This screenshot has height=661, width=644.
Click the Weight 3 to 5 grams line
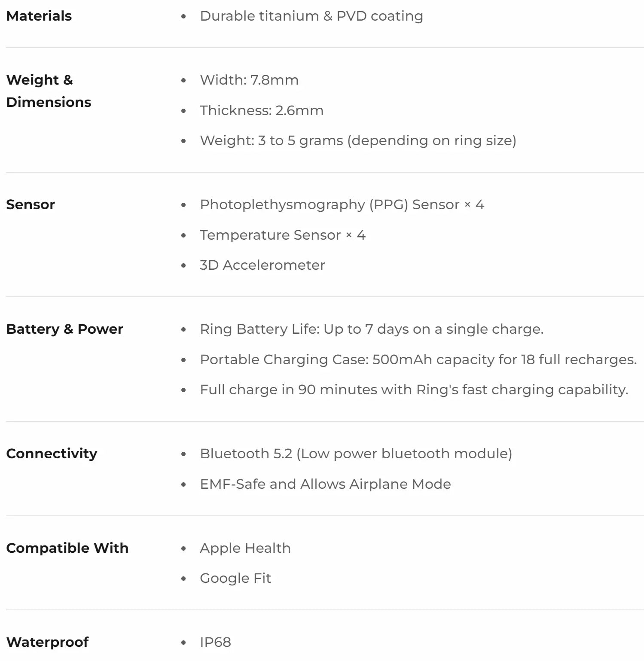coord(357,140)
